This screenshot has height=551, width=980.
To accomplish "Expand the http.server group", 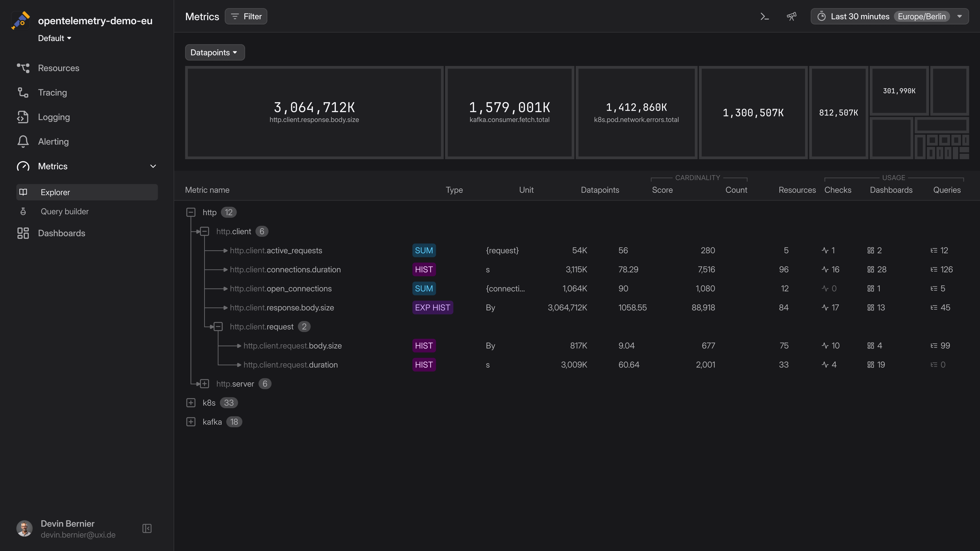I will (x=205, y=384).
